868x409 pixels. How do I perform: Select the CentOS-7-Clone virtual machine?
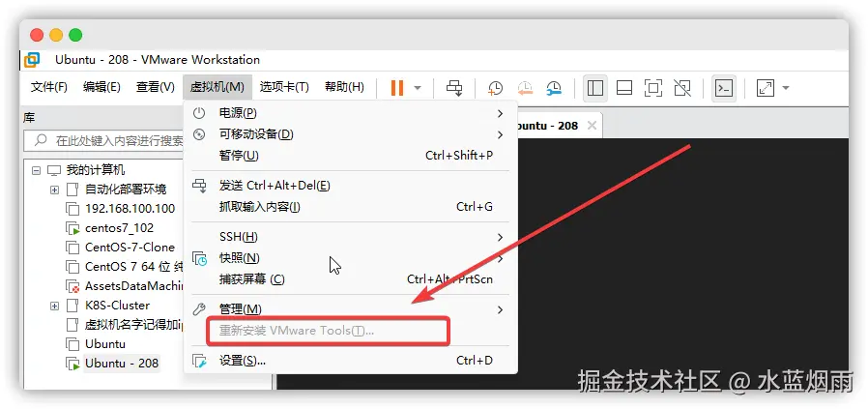[x=130, y=248]
